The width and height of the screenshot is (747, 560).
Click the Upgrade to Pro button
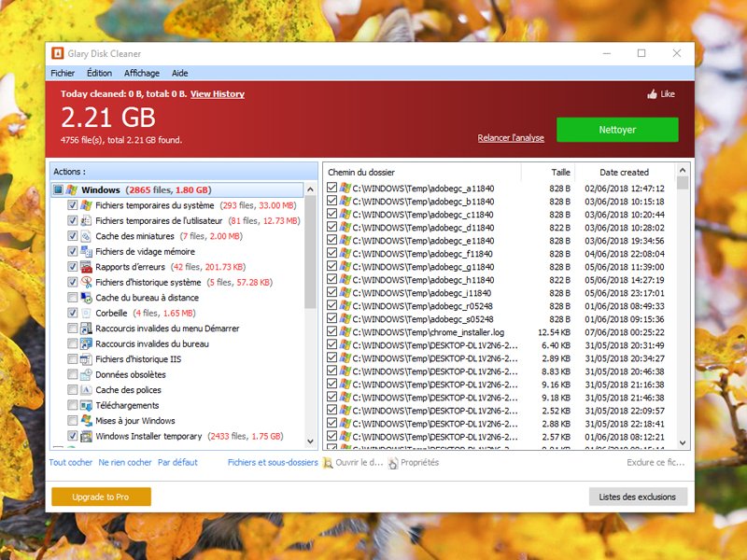click(x=101, y=497)
